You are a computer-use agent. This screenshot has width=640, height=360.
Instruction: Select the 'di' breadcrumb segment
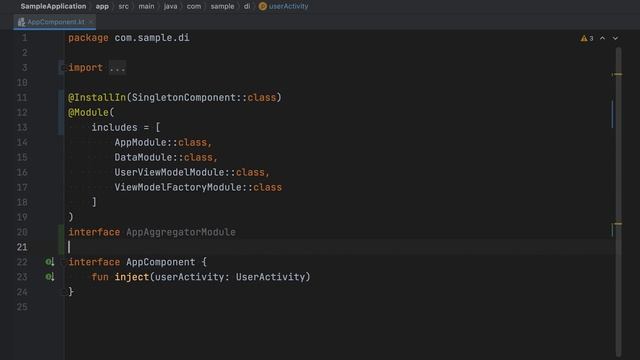point(247,6)
